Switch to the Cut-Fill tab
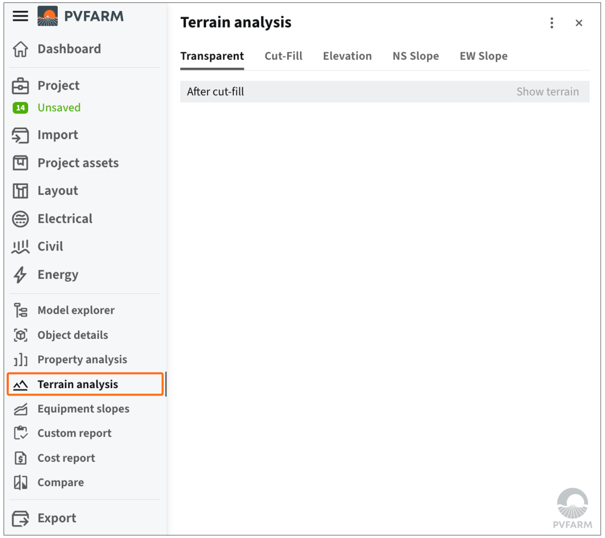 tap(283, 56)
